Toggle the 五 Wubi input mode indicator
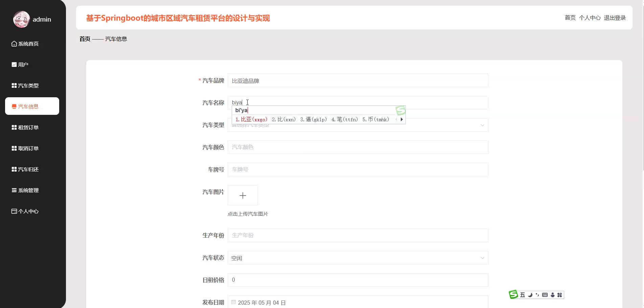 pos(523,295)
